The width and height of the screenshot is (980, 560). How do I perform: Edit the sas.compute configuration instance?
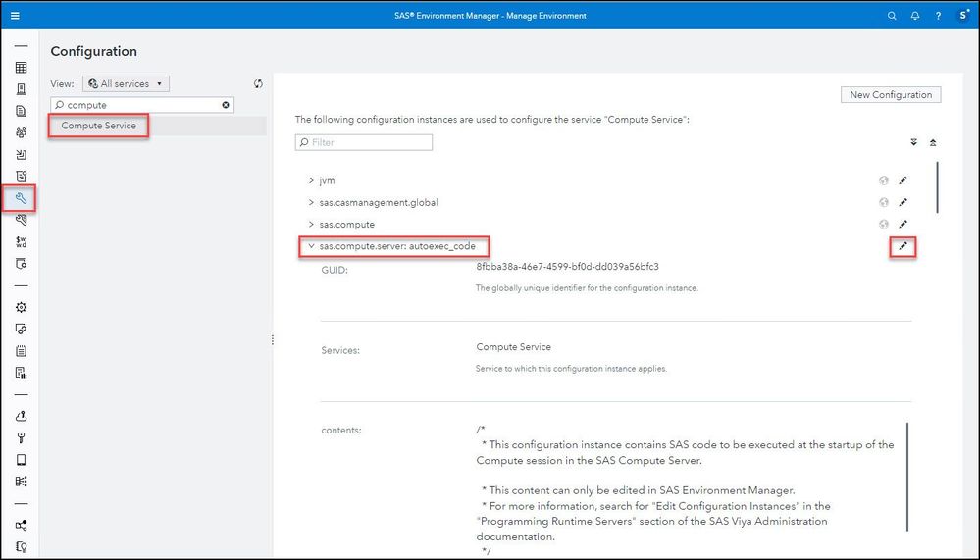point(903,224)
